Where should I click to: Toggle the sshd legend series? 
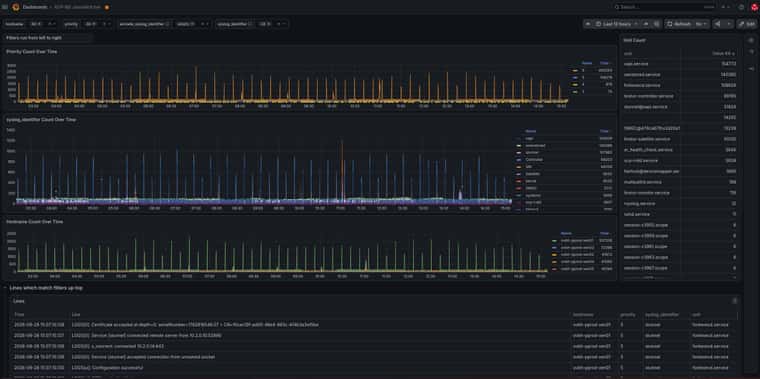point(529,166)
